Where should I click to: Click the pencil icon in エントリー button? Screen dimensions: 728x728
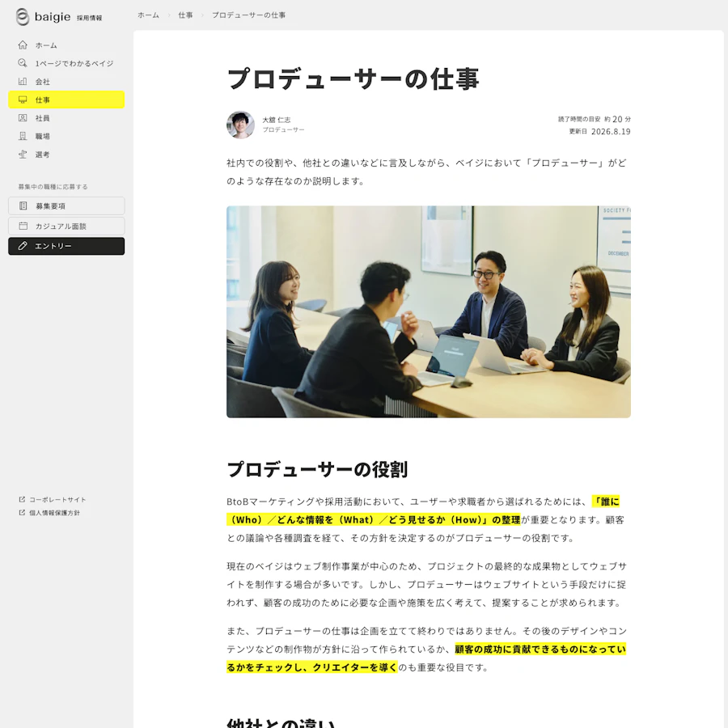(x=23, y=246)
